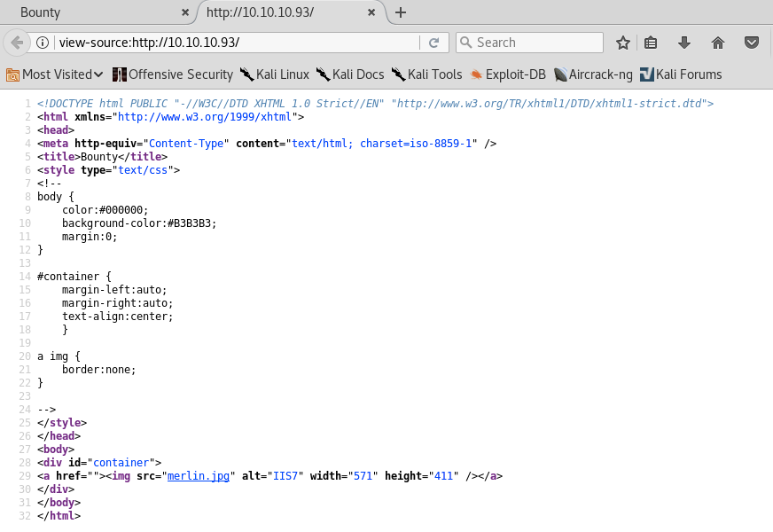Bookmark this page with the star icon
The height and width of the screenshot is (532, 773).
coord(623,43)
